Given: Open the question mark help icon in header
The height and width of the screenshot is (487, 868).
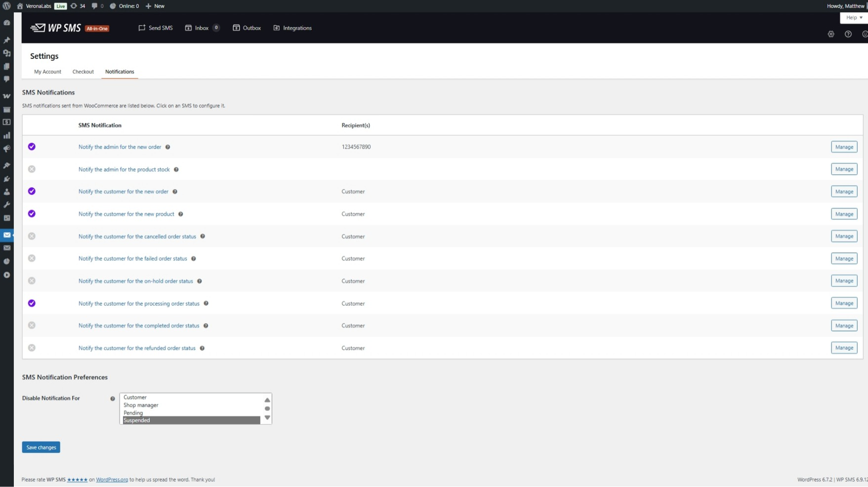Looking at the screenshot, I should pos(848,34).
